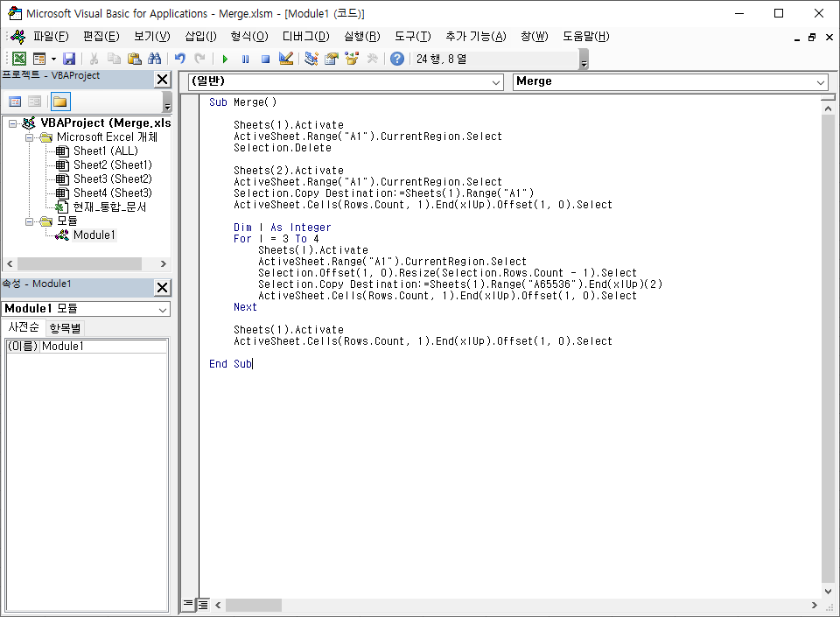840x617 pixels.
Task: Toggle Design Mode in the toolbar
Action: (x=286, y=59)
